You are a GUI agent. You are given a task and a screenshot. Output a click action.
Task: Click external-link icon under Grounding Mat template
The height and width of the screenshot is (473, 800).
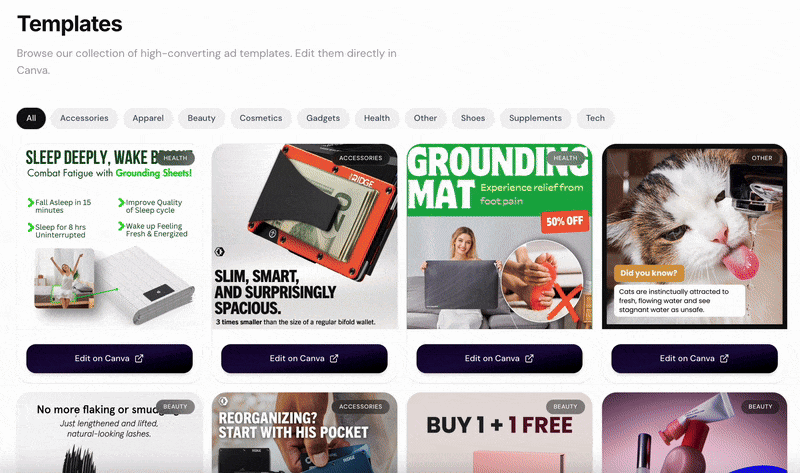[529, 358]
